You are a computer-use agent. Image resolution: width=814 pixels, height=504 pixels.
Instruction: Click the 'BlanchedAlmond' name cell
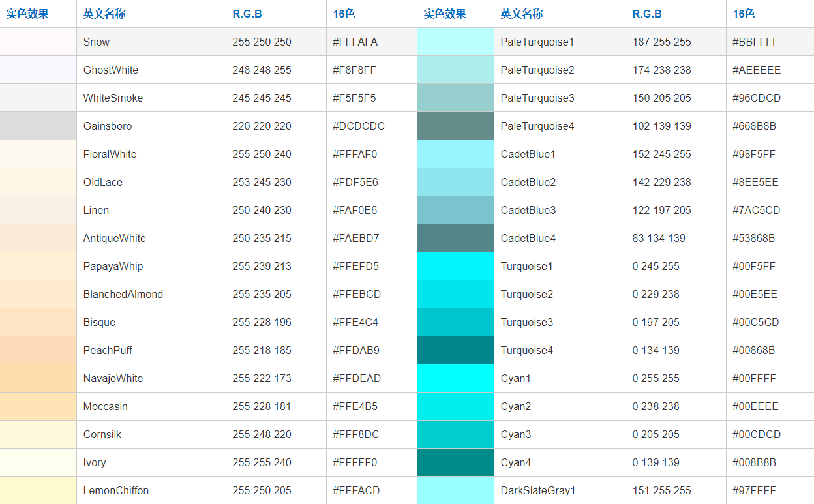151,294
